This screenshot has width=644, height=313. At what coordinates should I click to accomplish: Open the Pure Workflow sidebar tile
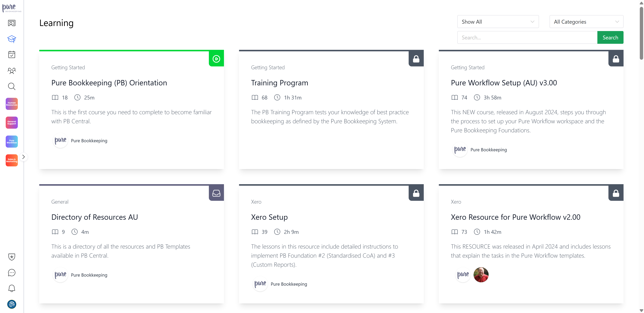(x=12, y=142)
